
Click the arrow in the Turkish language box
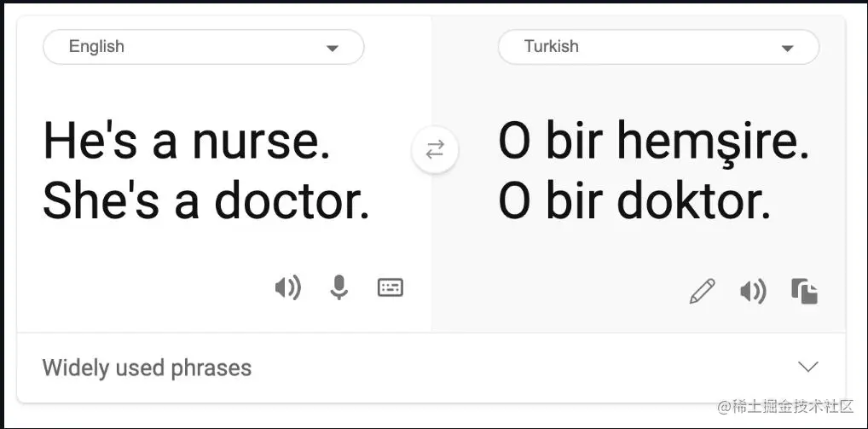click(x=787, y=49)
